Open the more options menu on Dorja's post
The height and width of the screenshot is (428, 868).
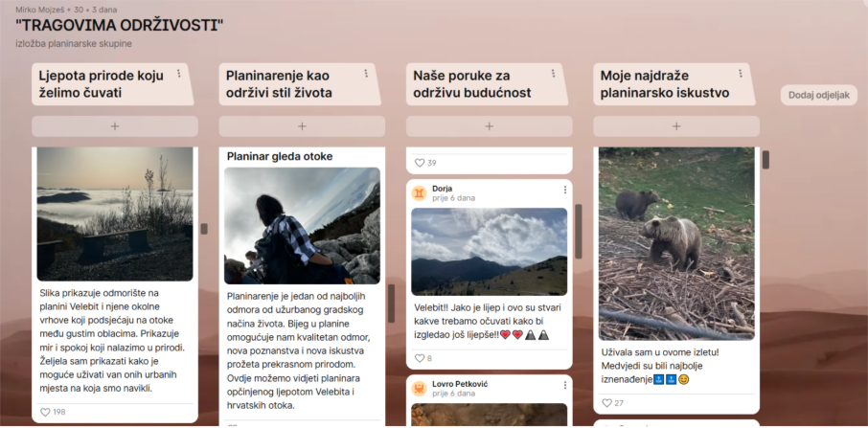[x=564, y=191]
